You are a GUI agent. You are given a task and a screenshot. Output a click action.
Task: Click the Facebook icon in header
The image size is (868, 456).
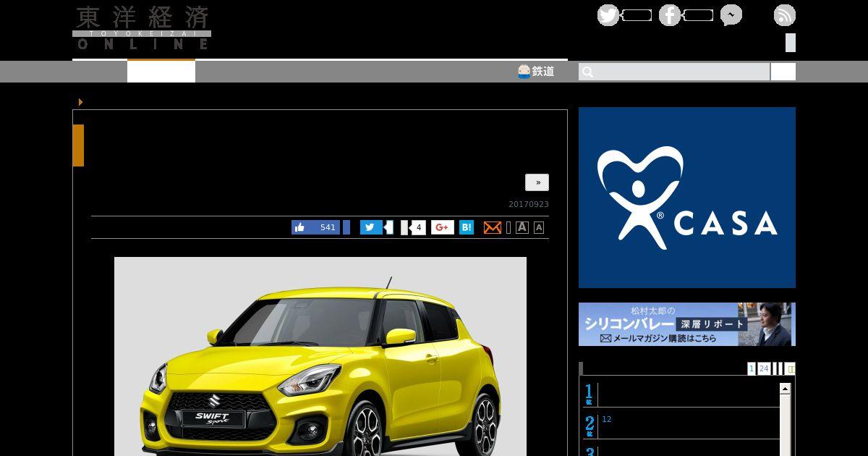pos(670,15)
